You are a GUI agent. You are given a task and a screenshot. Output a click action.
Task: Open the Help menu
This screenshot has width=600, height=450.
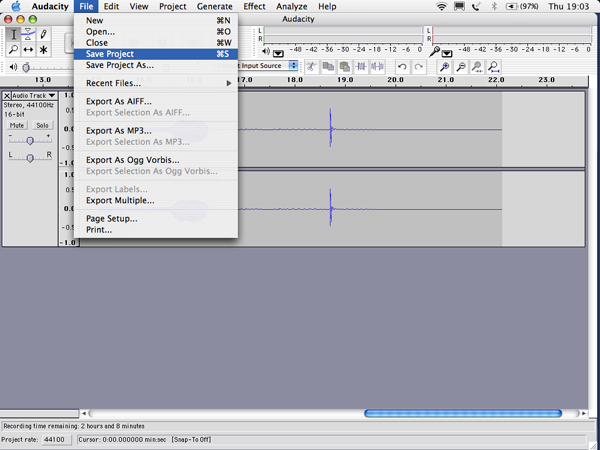pos(327,7)
